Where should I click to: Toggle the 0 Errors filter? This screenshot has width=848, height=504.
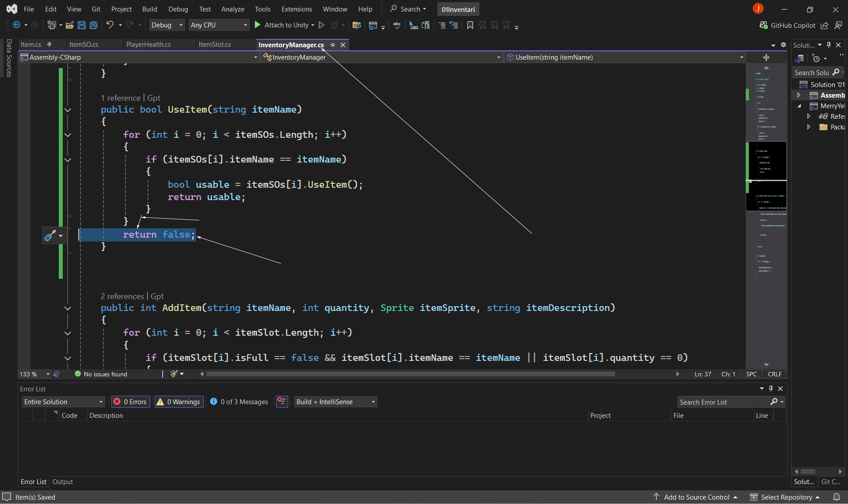[x=130, y=402]
